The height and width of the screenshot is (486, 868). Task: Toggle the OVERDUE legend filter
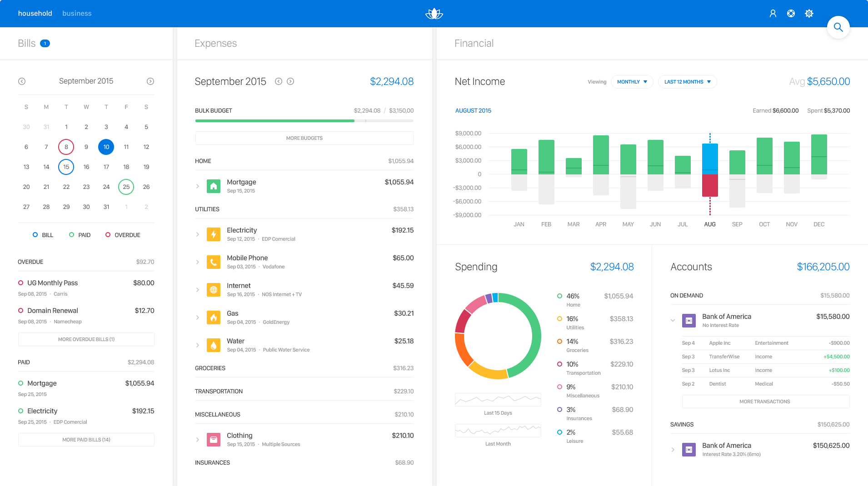click(x=123, y=235)
